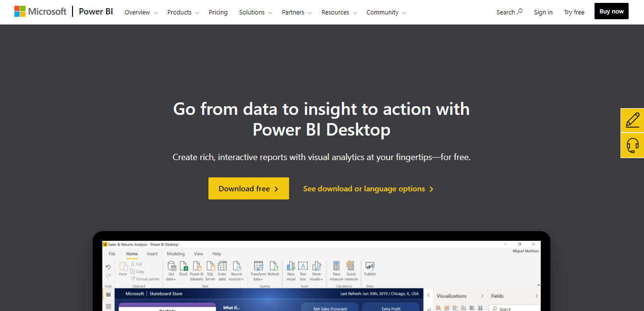Screen dimensions: 644x311
Task: Expand the Overview menu
Action: click(x=141, y=12)
